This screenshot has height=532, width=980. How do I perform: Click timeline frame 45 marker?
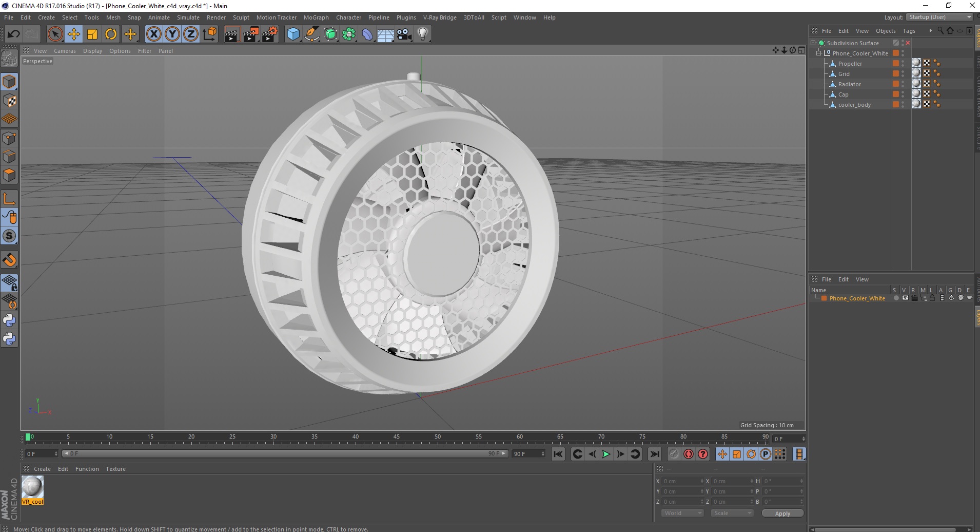[x=396, y=438]
